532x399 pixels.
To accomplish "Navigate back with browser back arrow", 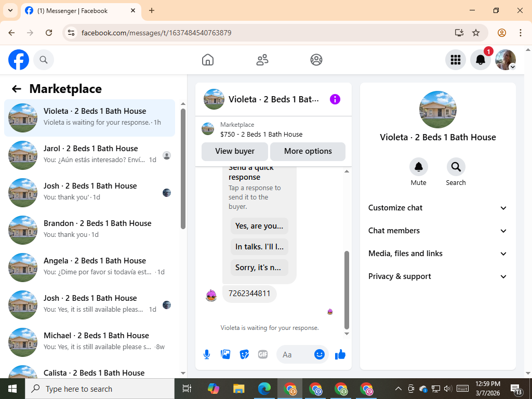I will coord(11,33).
